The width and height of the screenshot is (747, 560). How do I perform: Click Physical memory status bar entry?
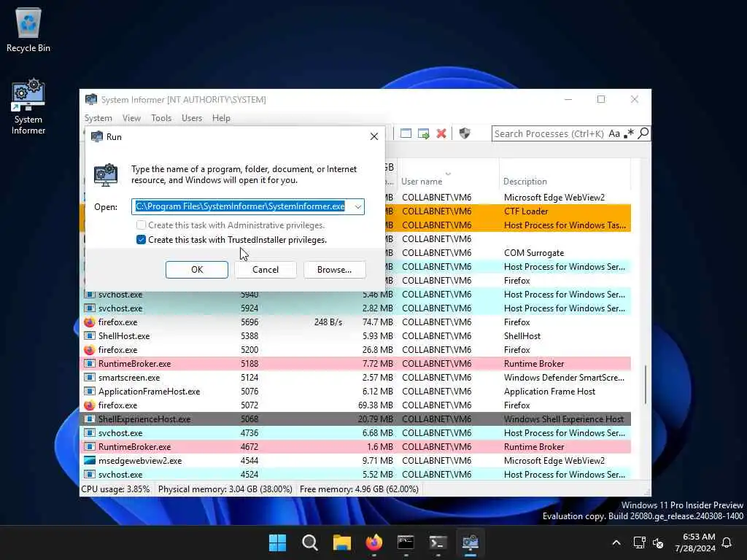pos(225,489)
